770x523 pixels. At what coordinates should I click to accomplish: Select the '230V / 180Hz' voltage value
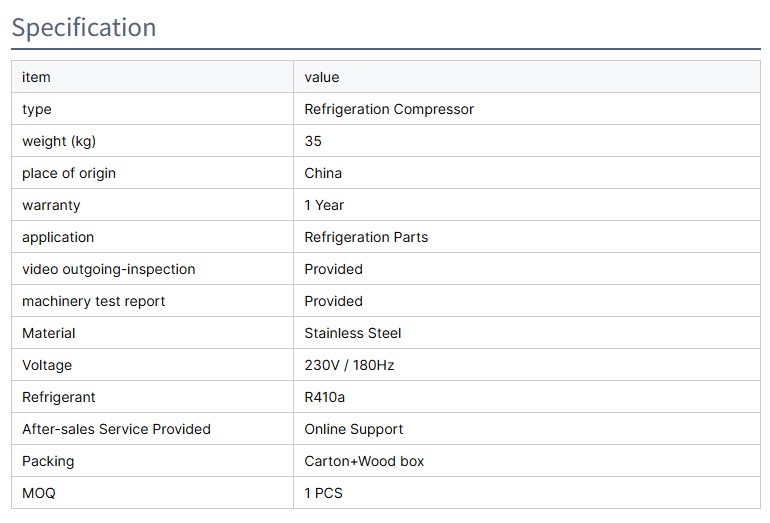tap(349, 365)
